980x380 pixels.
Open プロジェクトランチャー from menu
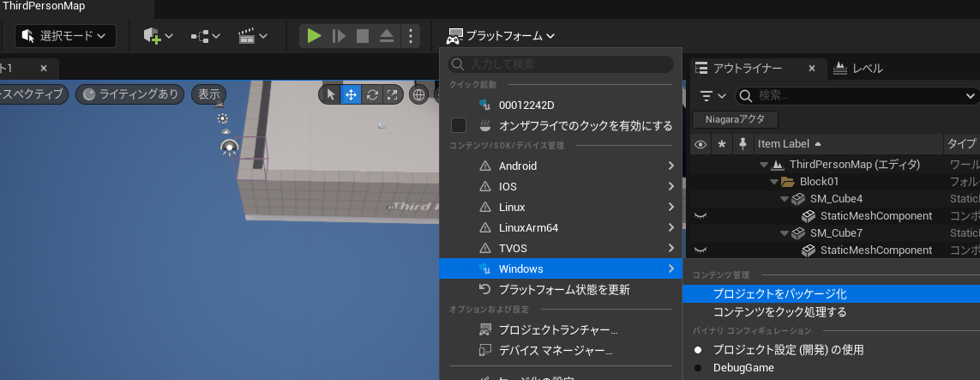[x=561, y=329]
